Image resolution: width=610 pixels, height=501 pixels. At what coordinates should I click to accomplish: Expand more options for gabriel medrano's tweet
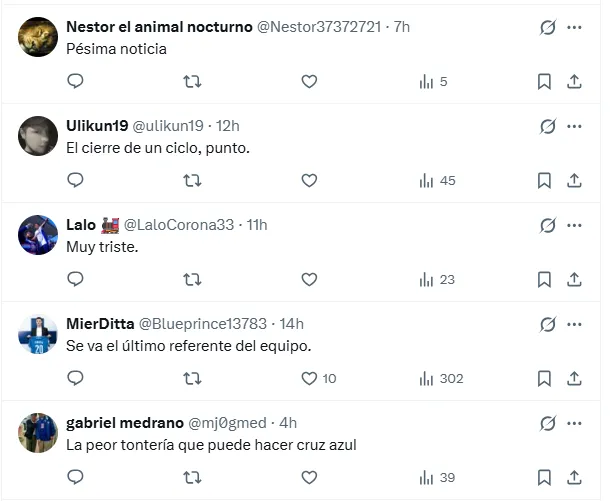coord(574,423)
